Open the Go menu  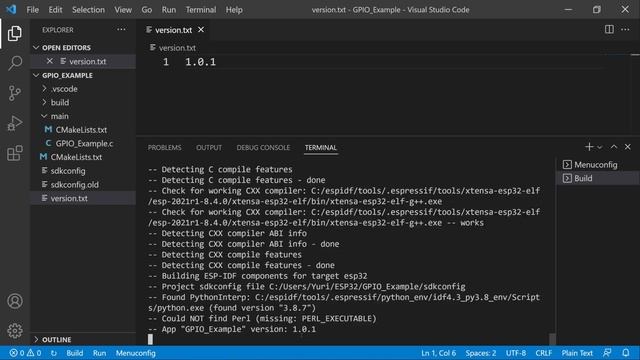pos(147,9)
